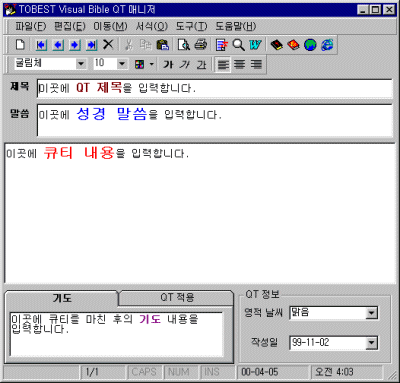Create a new QT document
This screenshot has height=383, width=400.
20,45
